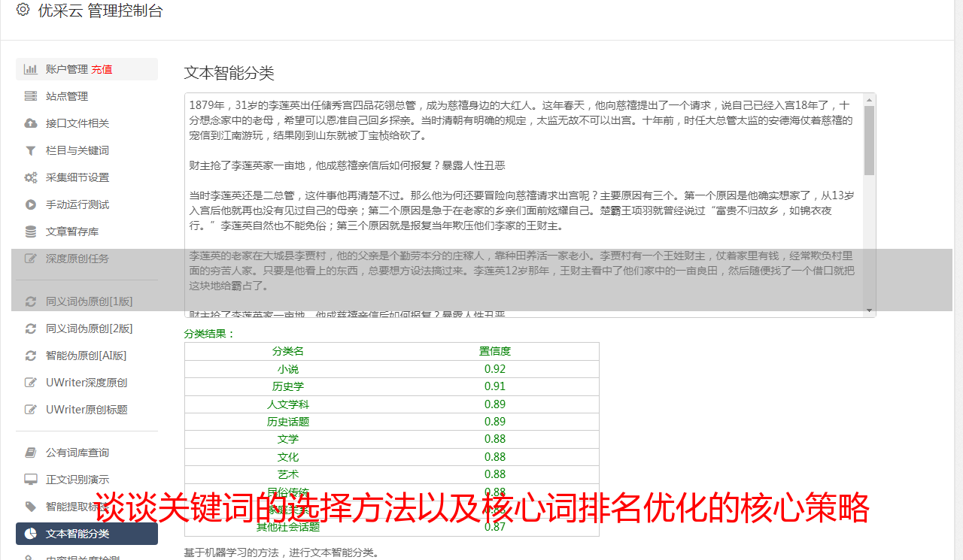The height and width of the screenshot is (560, 963).
Task: Click the refresh icon for 同义词伪原创[1版]
Action: [31, 301]
